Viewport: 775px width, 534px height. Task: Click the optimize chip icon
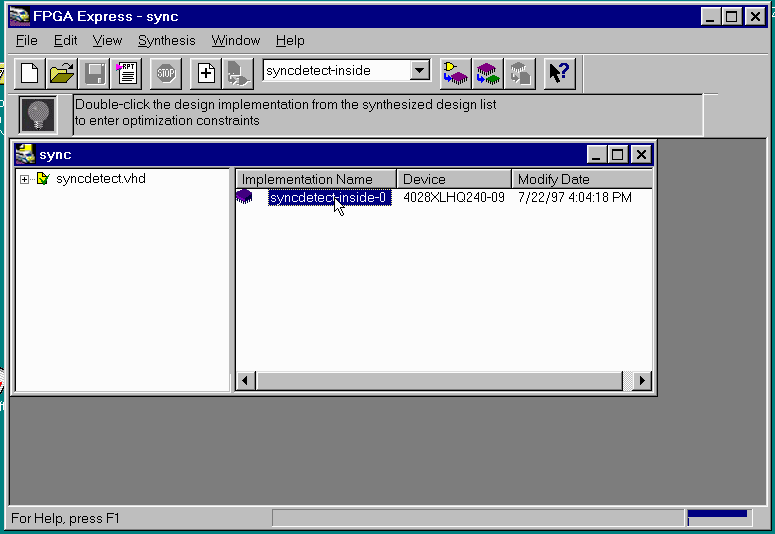coord(487,73)
